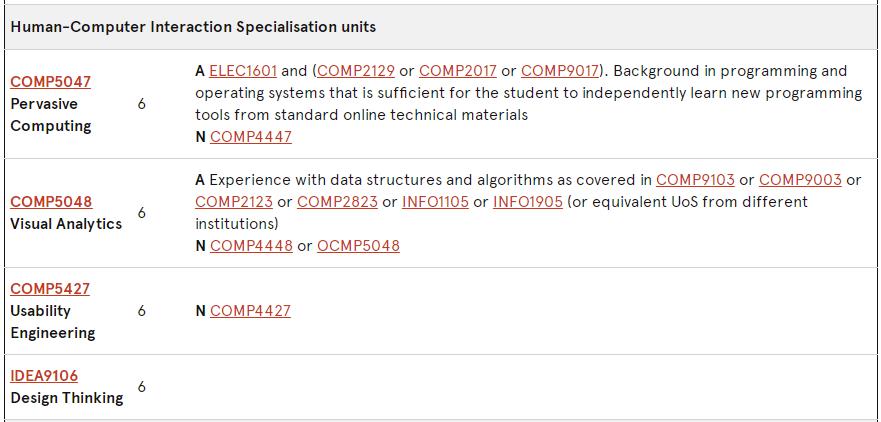881x422 pixels.
Task: Click the Human-Computer Interaction Specialisation units header
Action: pos(193,27)
